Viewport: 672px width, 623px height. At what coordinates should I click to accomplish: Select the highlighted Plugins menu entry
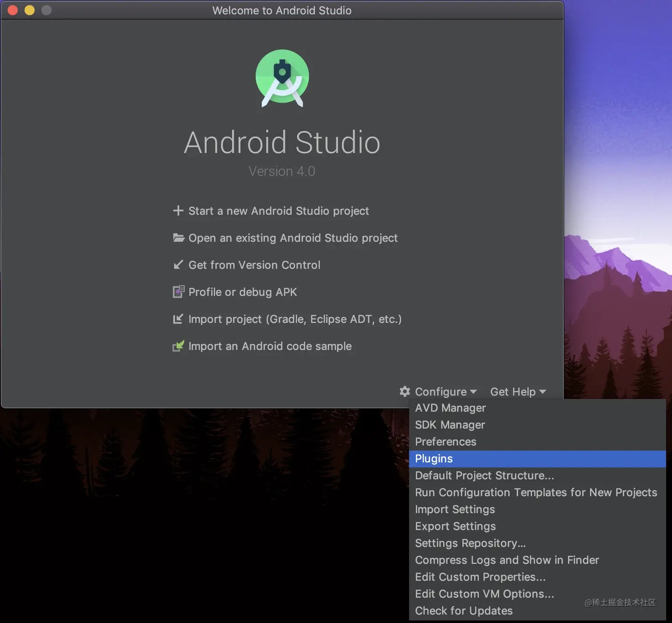537,459
